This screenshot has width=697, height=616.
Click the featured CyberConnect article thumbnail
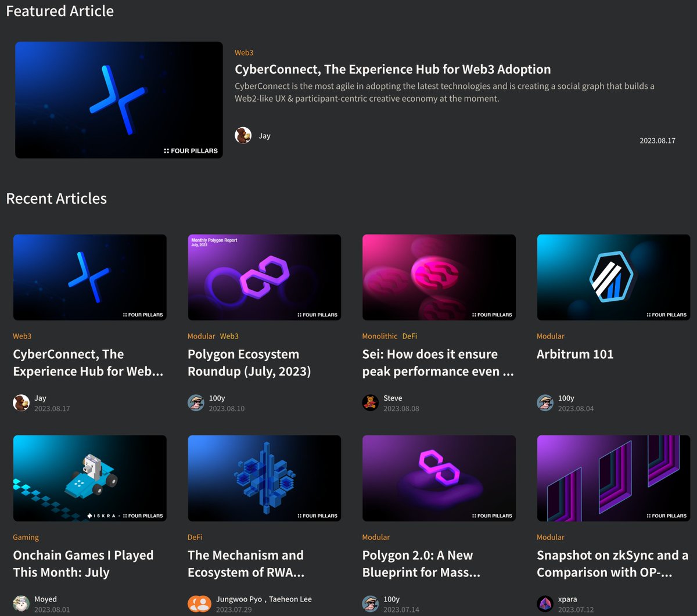[118, 99]
